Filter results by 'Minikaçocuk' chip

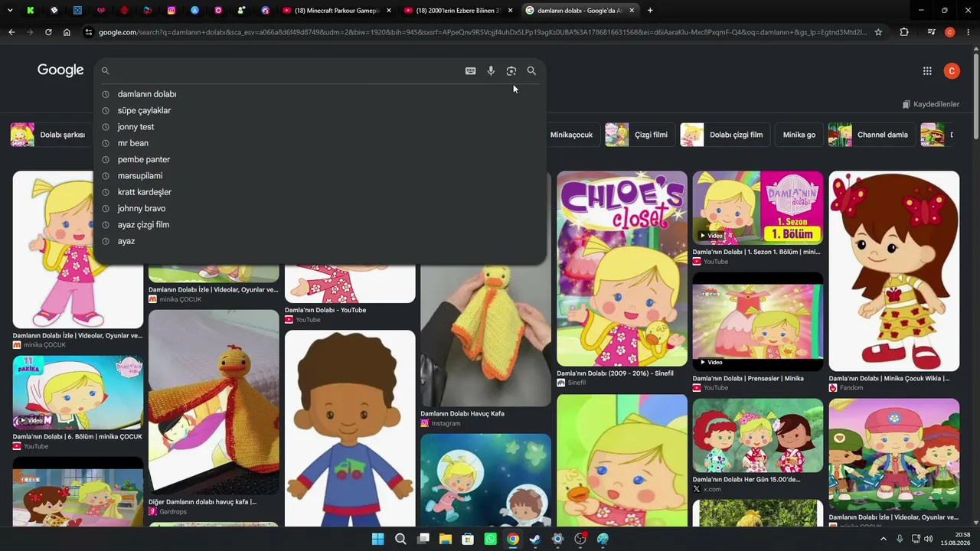coord(571,135)
